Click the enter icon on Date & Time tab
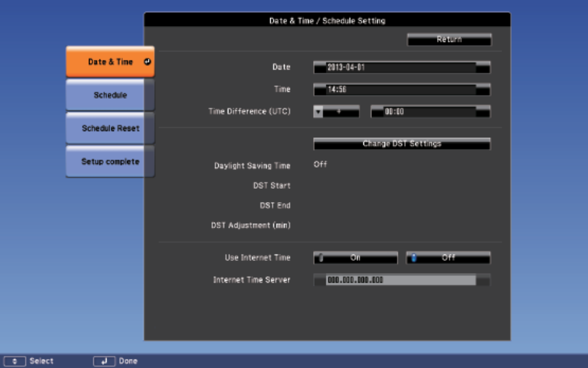The image size is (588, 368). (x=147, y=62)
